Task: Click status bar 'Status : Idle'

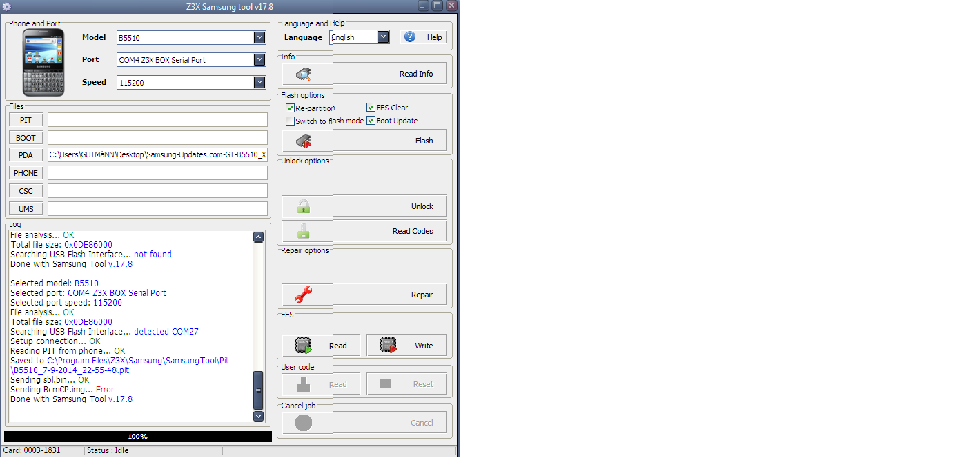Action: click(x=108, y=450)
